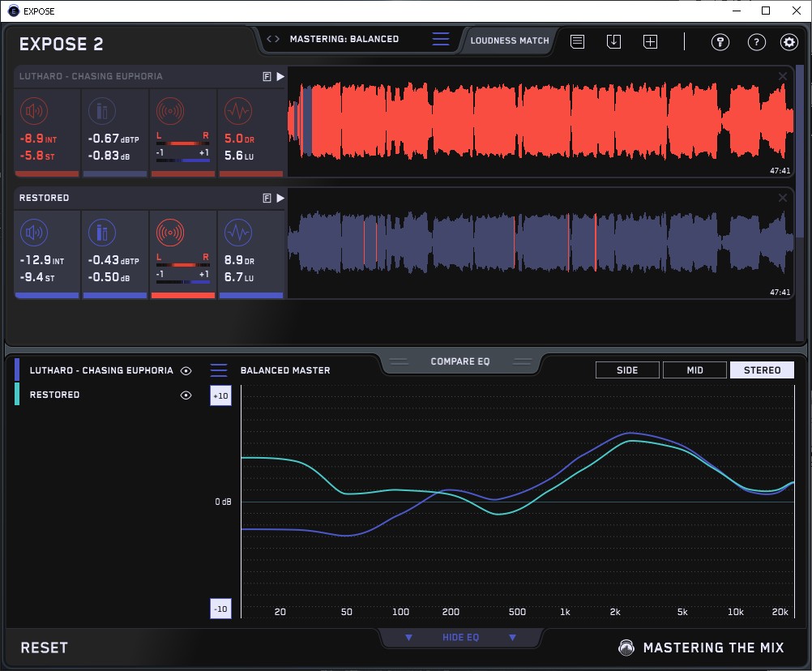This screenshot has width=812, height=671.
Task: Toggle visibility of Lutharo EQ curve
Action: [x=186, y=370]
